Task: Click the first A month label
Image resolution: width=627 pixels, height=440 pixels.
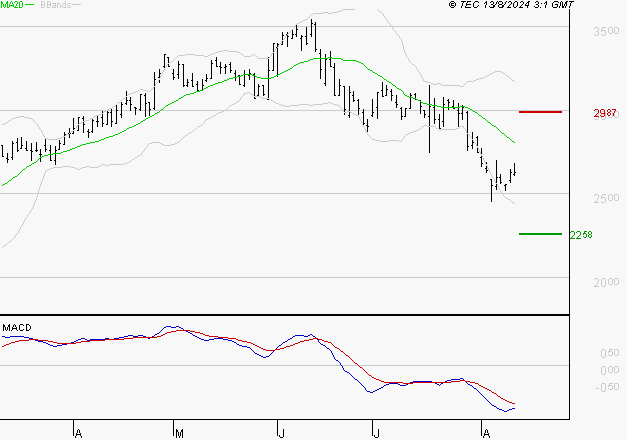Action: point(79,434)
